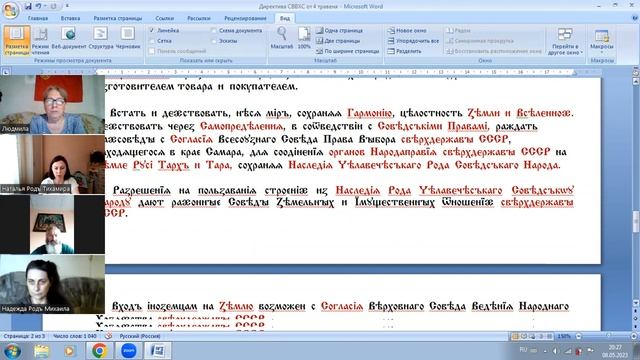Click tab selector at ruler left corner
Viewport: 640px width, 360px height.
tap(6, 72)
